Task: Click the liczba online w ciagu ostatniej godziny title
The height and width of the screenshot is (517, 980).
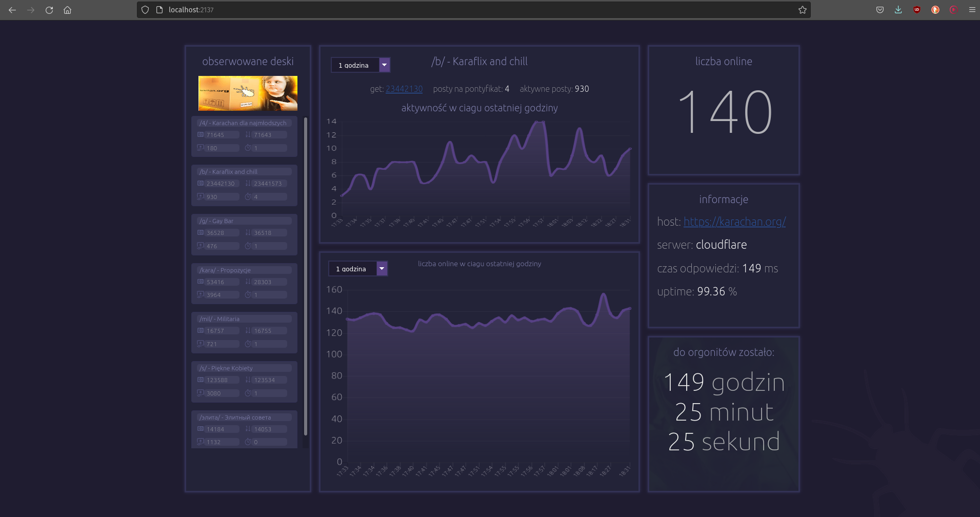Action: pos(479,264)
